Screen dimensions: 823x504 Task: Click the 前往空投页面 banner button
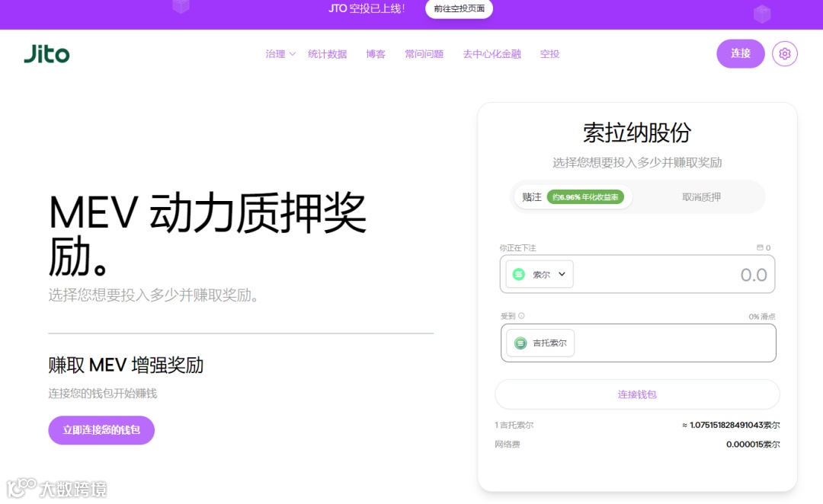pos(459,9)
